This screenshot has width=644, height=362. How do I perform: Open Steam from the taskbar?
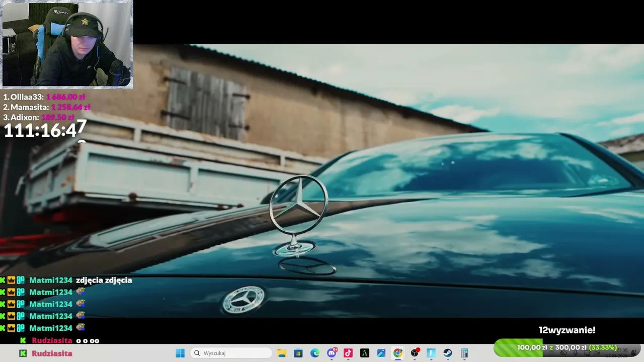coord(448,353)
